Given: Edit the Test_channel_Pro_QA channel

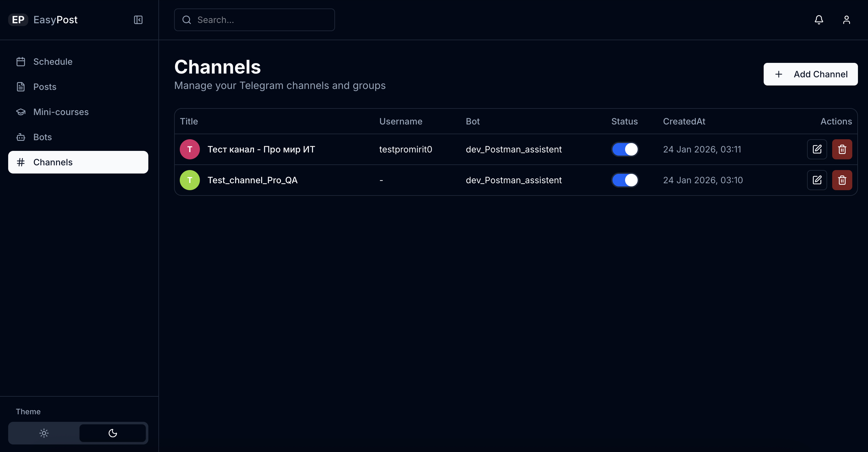Looking at the screenshot, I should click(x=817, y=180).
